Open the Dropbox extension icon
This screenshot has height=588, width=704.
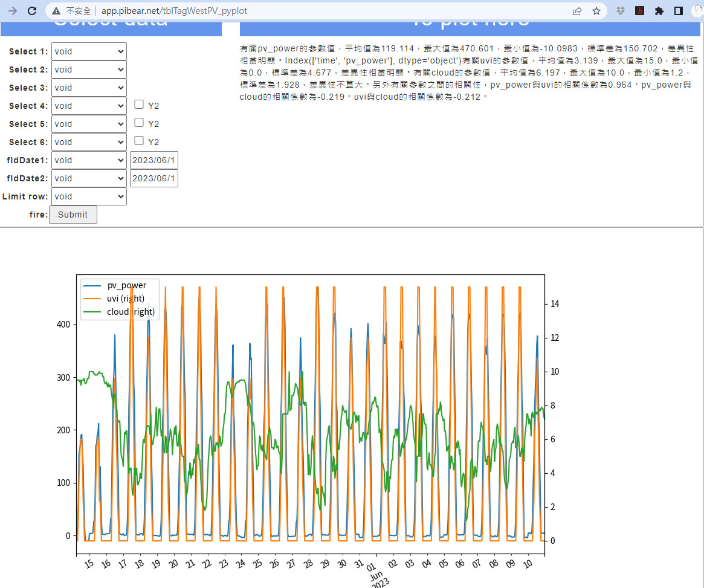tap(620, 11)
